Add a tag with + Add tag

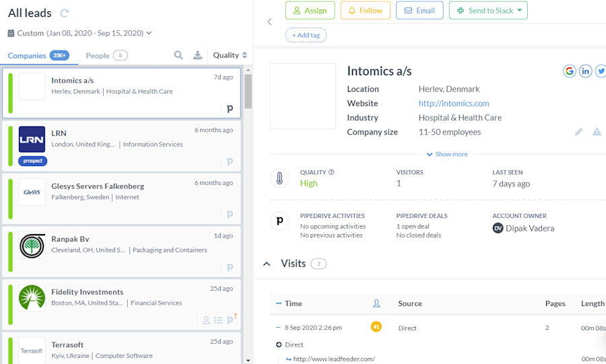pos(306,35)
